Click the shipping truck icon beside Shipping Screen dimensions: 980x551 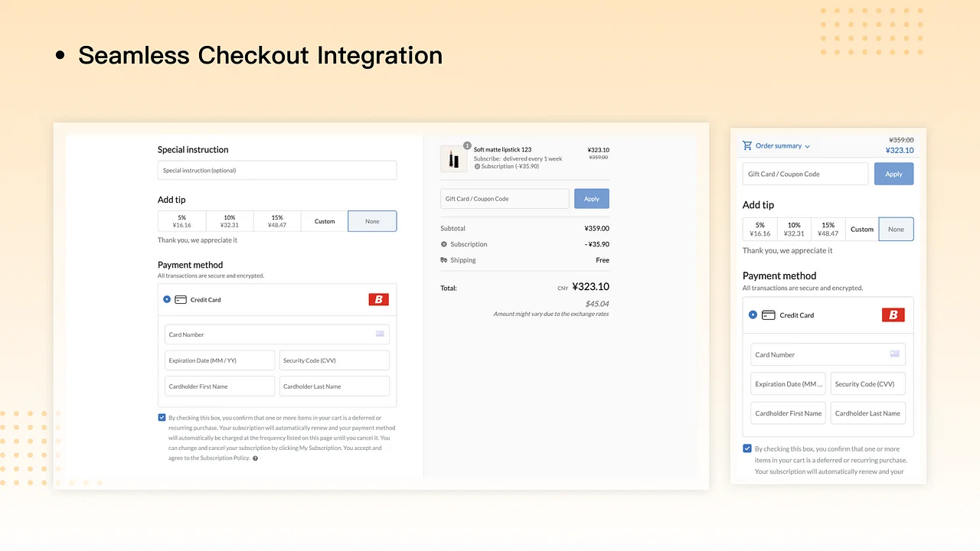[444, 260]
